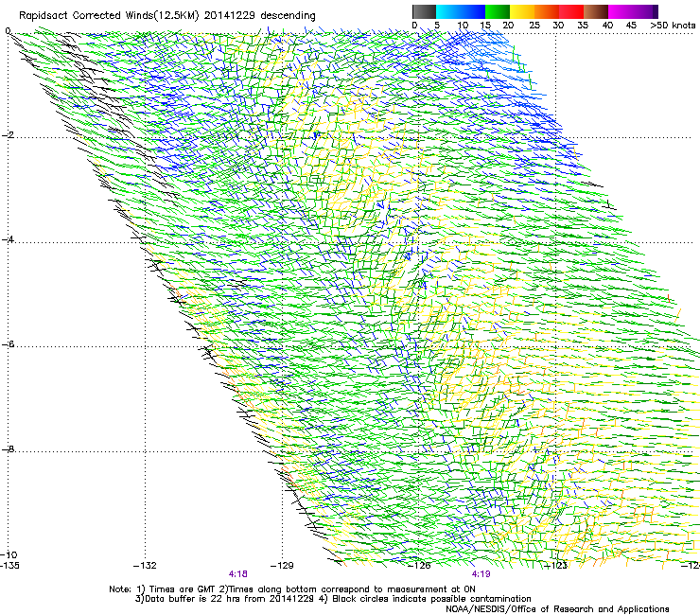Click the green 15-20 knots legend swatch
Viewport: 700px width, 615px height.
tap(498, 11)
